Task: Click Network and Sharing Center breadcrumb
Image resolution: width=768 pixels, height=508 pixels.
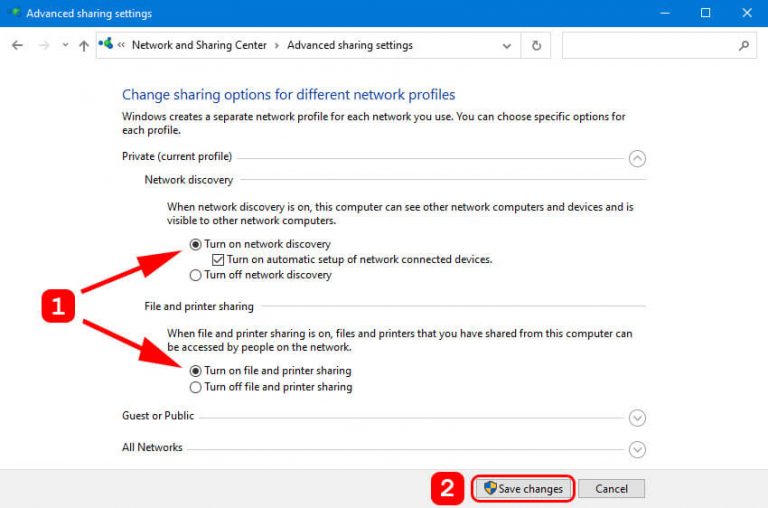Action: pos(201,46)
